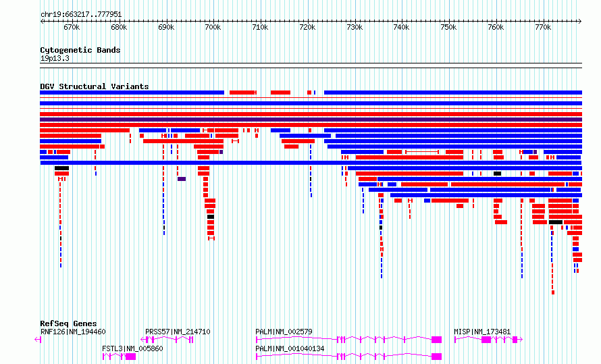601x364 pixels.
Task: Click the 670k ruler label
Action: click(72, 28)
